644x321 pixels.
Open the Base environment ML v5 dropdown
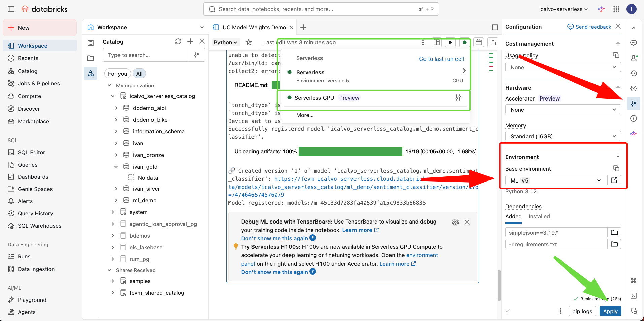[556, 180]
